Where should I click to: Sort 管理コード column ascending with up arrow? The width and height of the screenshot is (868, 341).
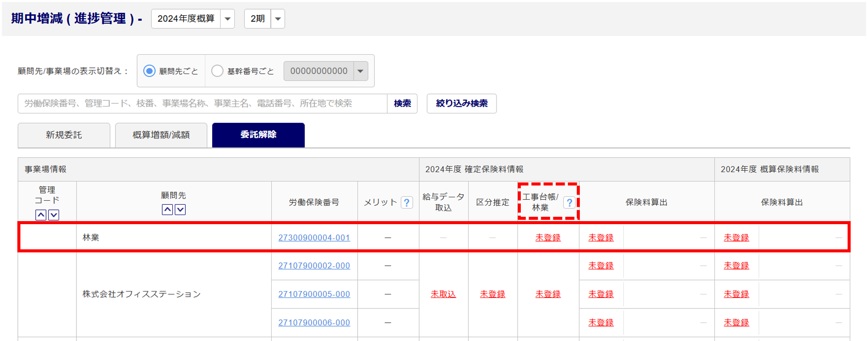point(41,215)
